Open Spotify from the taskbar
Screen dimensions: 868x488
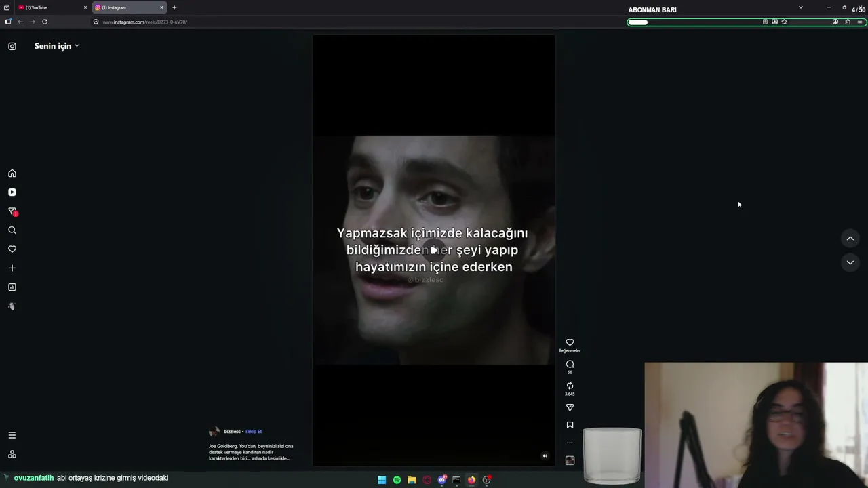click(397, 480)
